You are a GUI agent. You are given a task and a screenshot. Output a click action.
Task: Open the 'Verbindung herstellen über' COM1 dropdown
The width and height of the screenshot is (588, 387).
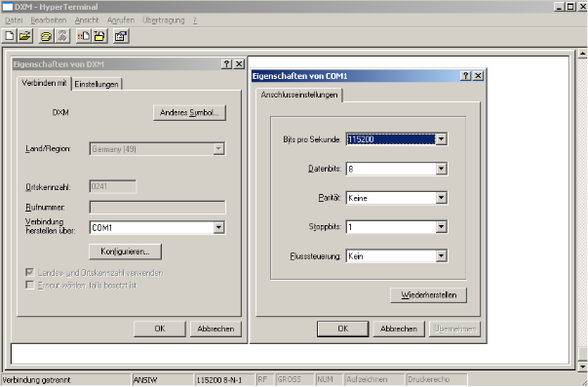218,227
